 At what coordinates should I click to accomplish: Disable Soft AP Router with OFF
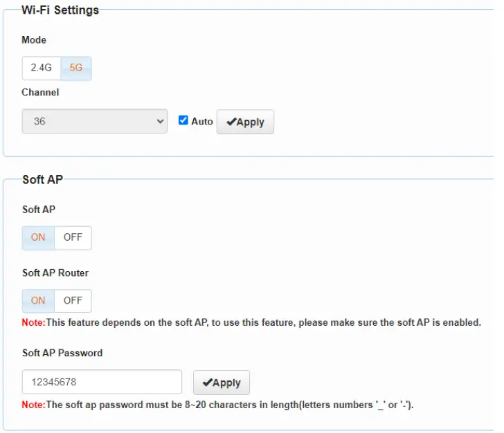coord(73,301)
